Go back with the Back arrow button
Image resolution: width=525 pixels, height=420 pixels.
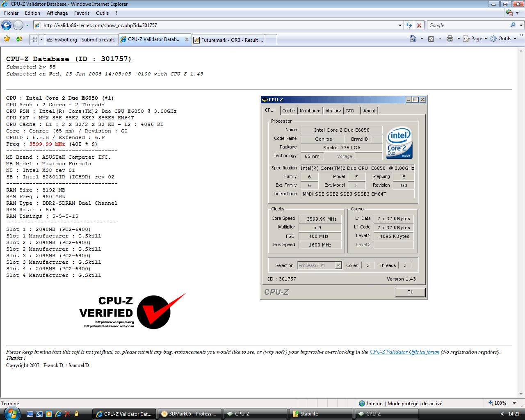[6, 25]
